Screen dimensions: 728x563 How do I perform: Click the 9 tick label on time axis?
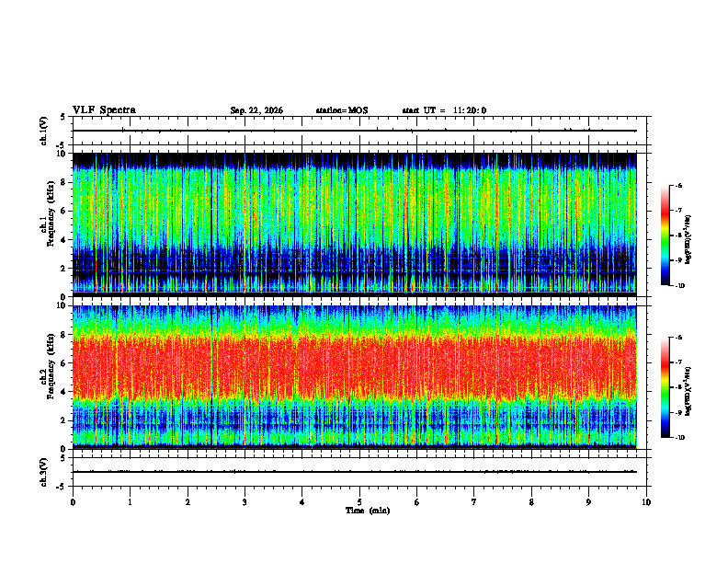(588, 502)
